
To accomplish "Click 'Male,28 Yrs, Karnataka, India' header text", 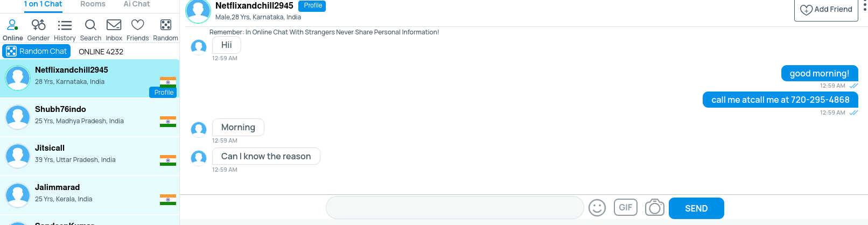I will tap(258, 17).
